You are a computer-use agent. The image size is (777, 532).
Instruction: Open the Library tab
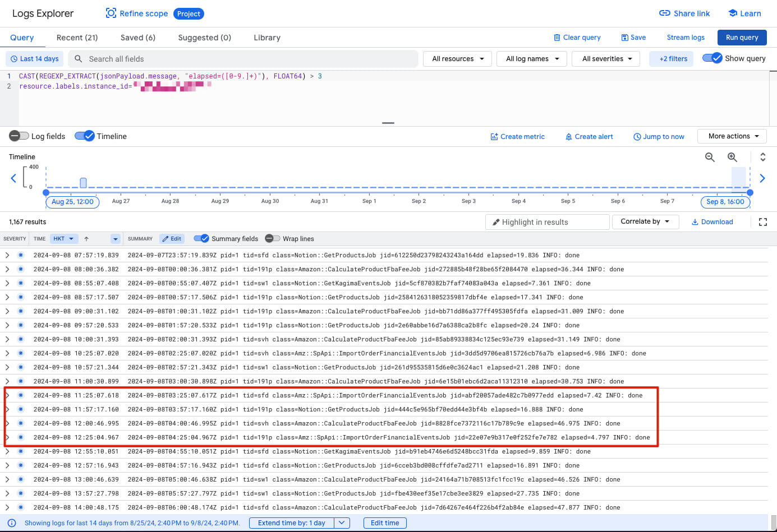point(267,38)
